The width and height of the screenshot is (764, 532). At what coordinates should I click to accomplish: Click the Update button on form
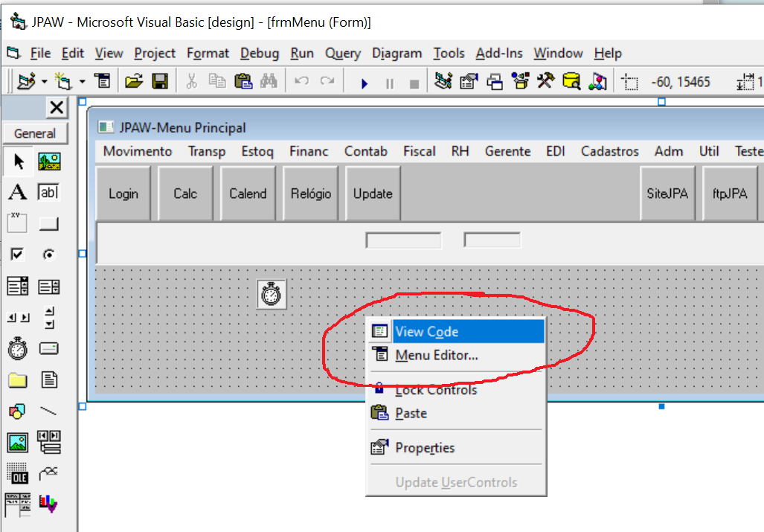tap(373, 193)
